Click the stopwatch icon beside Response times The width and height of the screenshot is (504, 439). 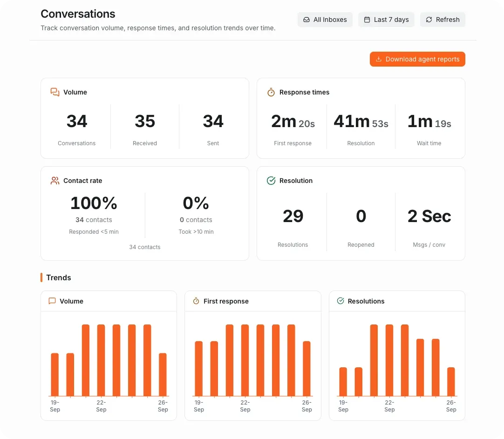pyautogui.click(x=271, y=92)
